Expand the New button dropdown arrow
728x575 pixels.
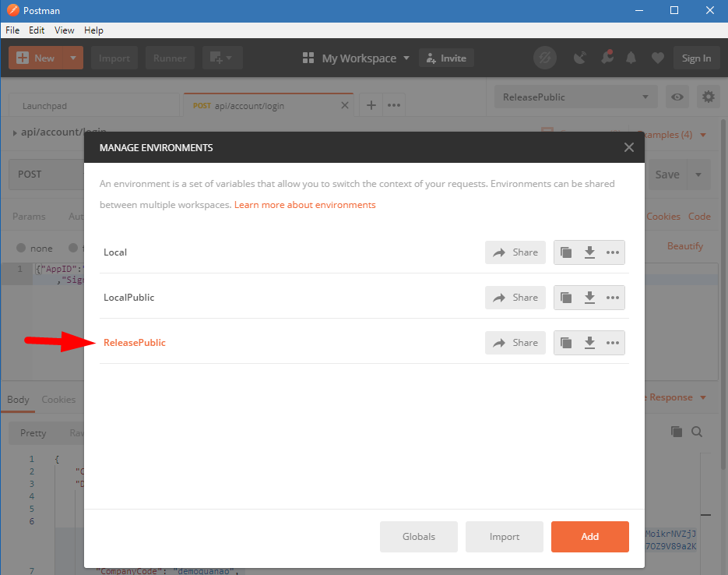[x=73, y=58]
